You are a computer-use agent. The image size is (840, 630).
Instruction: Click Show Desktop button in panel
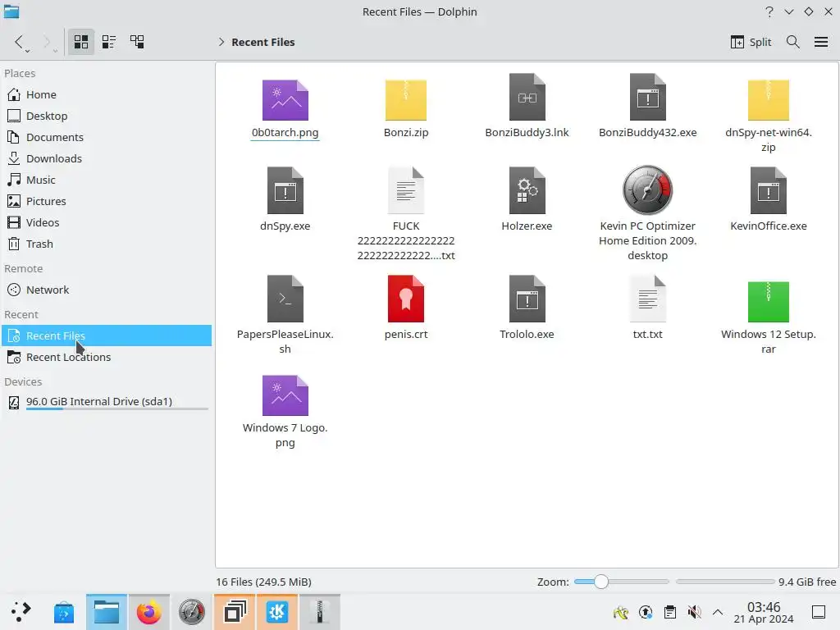(x=819, y=612)
